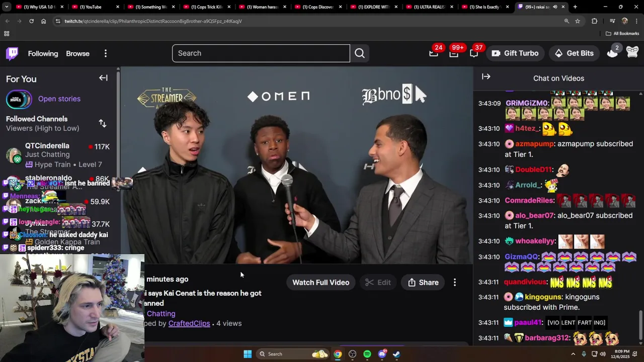The height and width of the screenshot is (362, 644).
Task: Click barbarag312 username in chat
Action: (547, 338)
